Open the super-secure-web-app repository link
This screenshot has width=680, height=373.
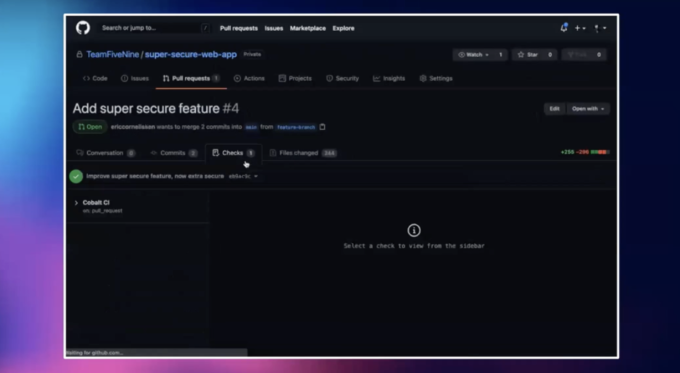tap(191, 54)
